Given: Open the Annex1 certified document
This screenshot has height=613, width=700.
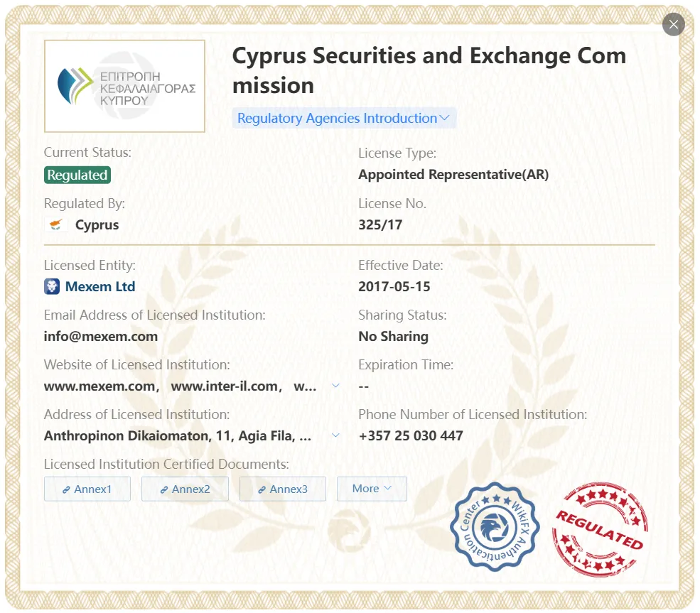Looking at the screenshot, I should click(87, 489).
